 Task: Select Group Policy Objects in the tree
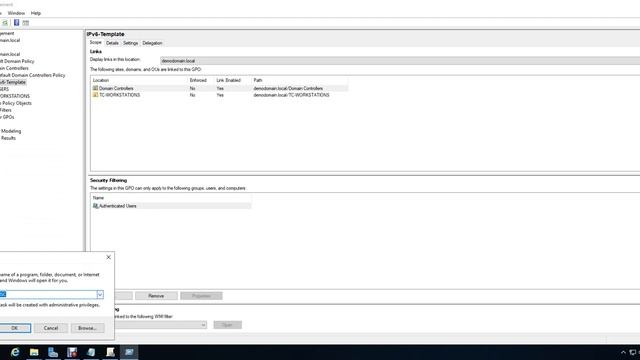16,103
